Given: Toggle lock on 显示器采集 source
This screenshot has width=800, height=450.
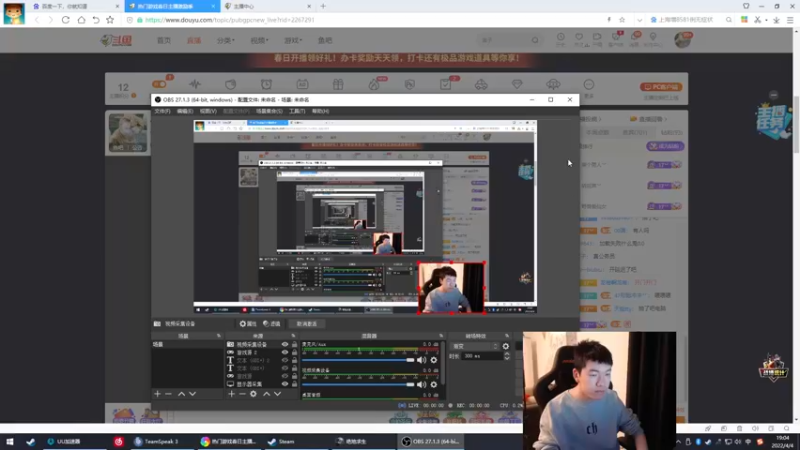Looking at the screenshot, I should [294, 384].
